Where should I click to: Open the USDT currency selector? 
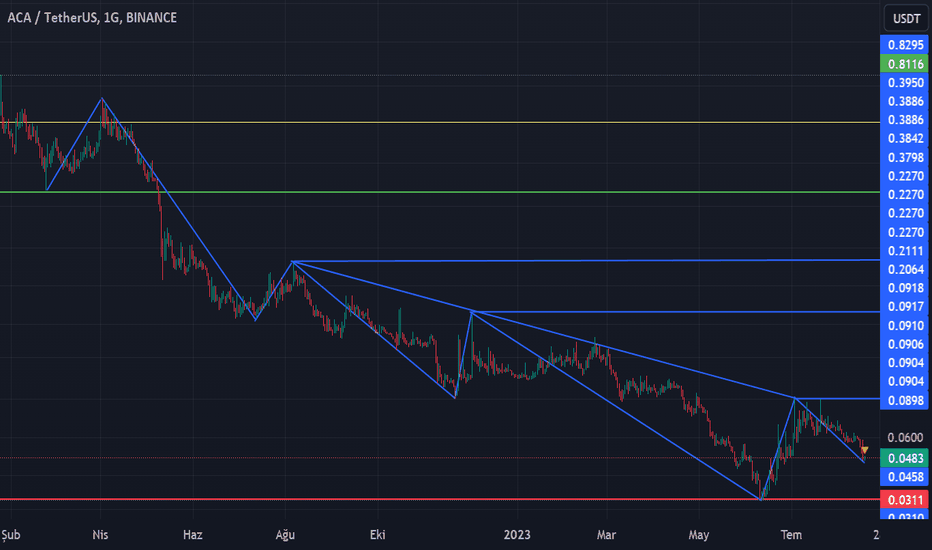tap(906, 18)
